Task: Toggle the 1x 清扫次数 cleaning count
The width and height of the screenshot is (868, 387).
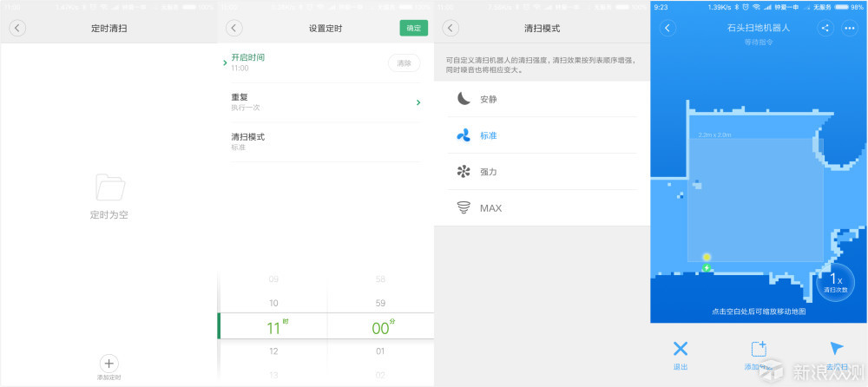Action: 835,281
